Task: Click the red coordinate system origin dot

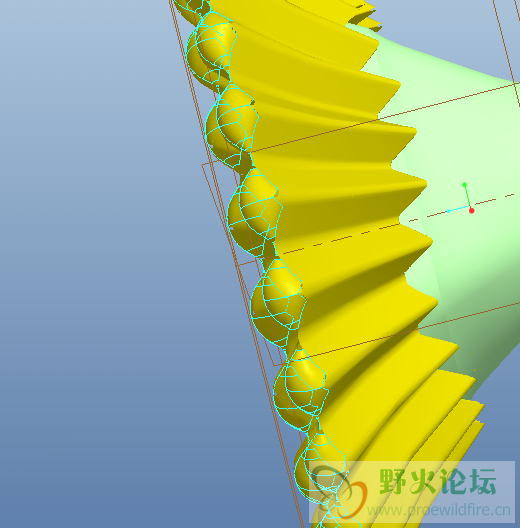Action: tap(472, 211)
